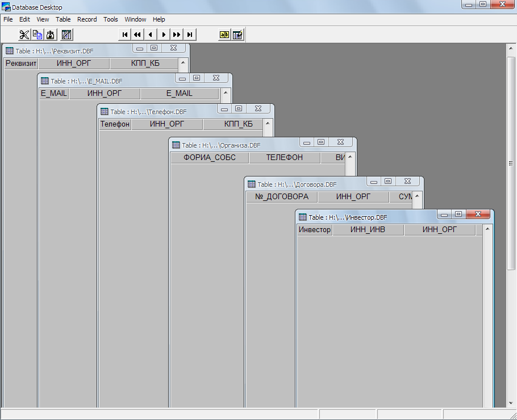Open the Window menu
Viewport: 517px width, 420px height.
click(x=135, y=19)
